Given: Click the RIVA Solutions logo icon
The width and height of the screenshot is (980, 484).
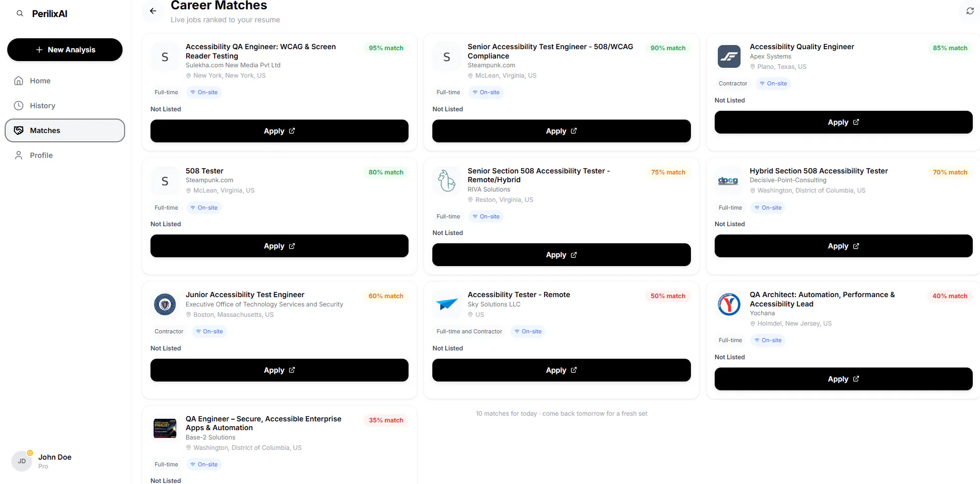Looking at the screenshot, I should click(x=447, y=181).
